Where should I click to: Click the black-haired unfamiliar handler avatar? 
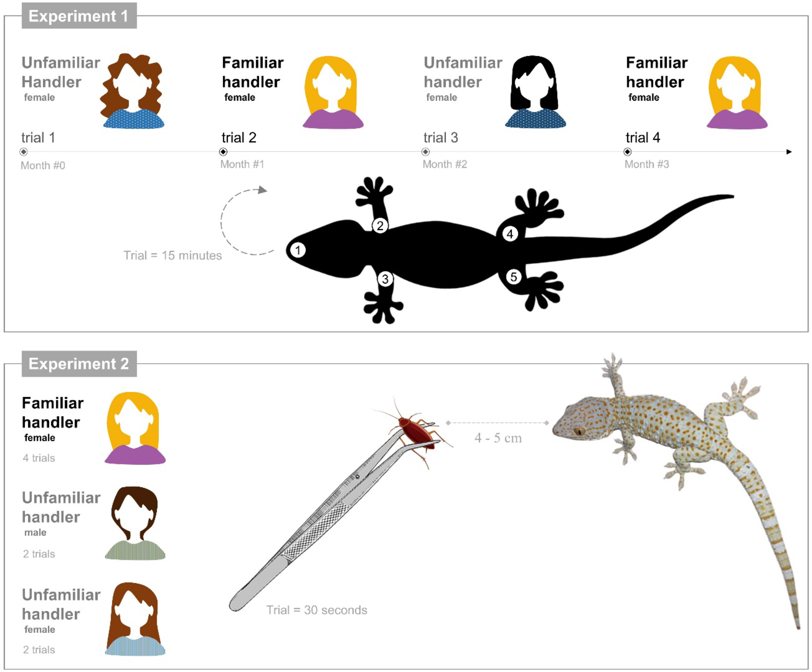(535, 91)
